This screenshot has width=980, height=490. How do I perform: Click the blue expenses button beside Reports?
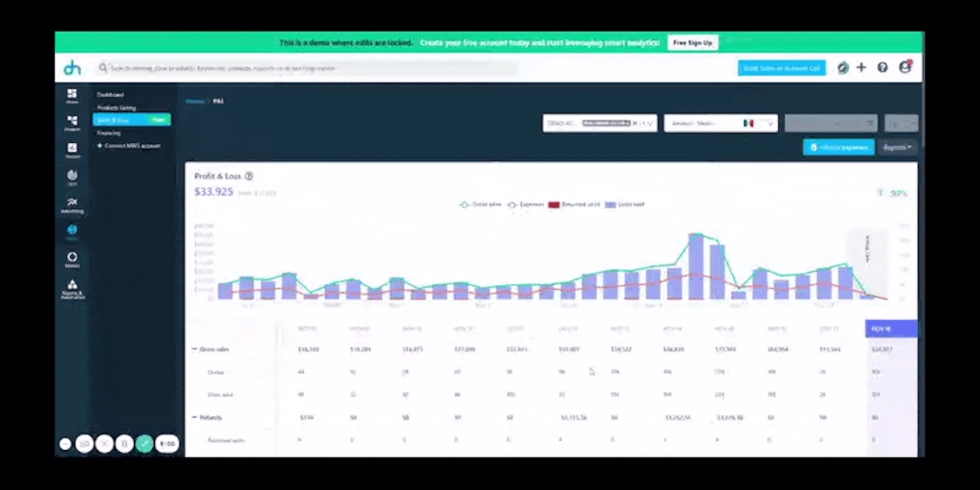839,148
